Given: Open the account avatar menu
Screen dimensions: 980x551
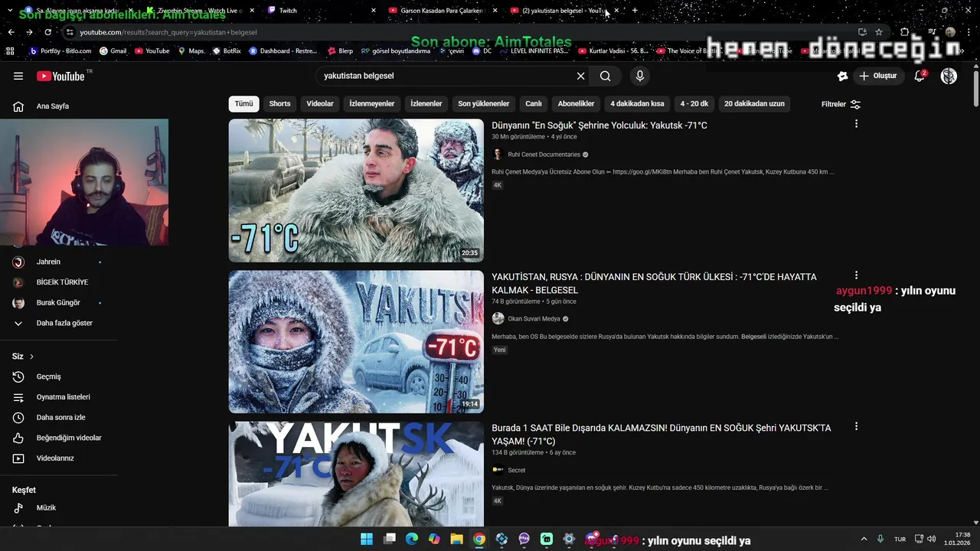Looking at the screenshot, I should 949,76.
